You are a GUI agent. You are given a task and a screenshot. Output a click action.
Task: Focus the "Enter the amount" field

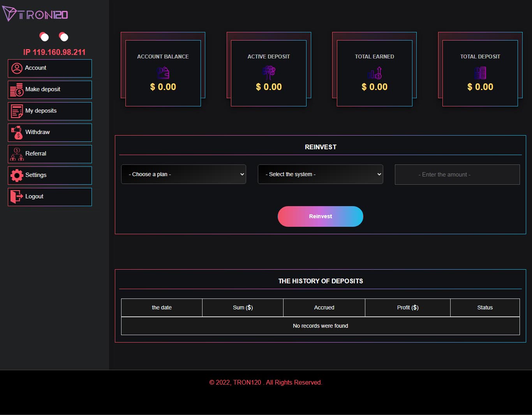[457, 175]
